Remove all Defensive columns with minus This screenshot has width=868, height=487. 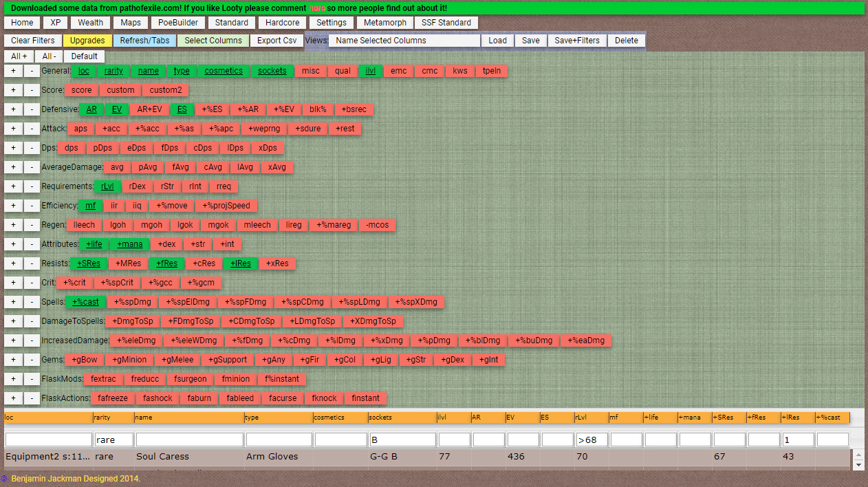(x=32, y=109)
